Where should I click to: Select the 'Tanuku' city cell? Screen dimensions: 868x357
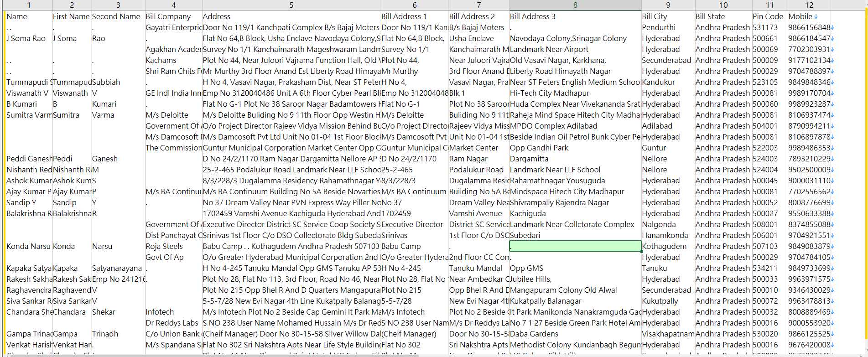pyautogui.click(x=668, y=268)
